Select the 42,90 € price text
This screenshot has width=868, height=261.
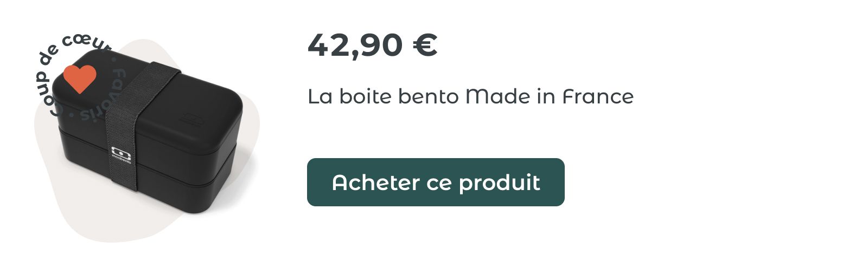pos(372,45)
